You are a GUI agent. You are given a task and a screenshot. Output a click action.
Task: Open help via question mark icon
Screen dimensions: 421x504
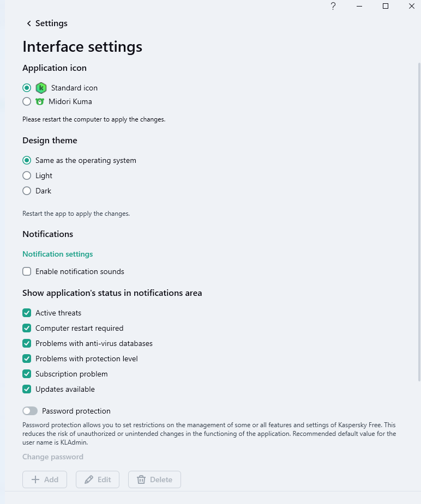333,7
